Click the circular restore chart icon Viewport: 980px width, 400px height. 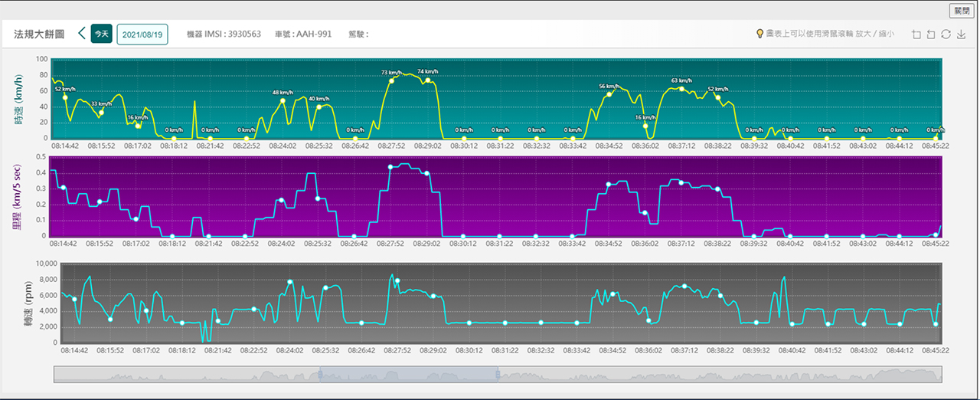pyautogui.click(x=946, y=34)
